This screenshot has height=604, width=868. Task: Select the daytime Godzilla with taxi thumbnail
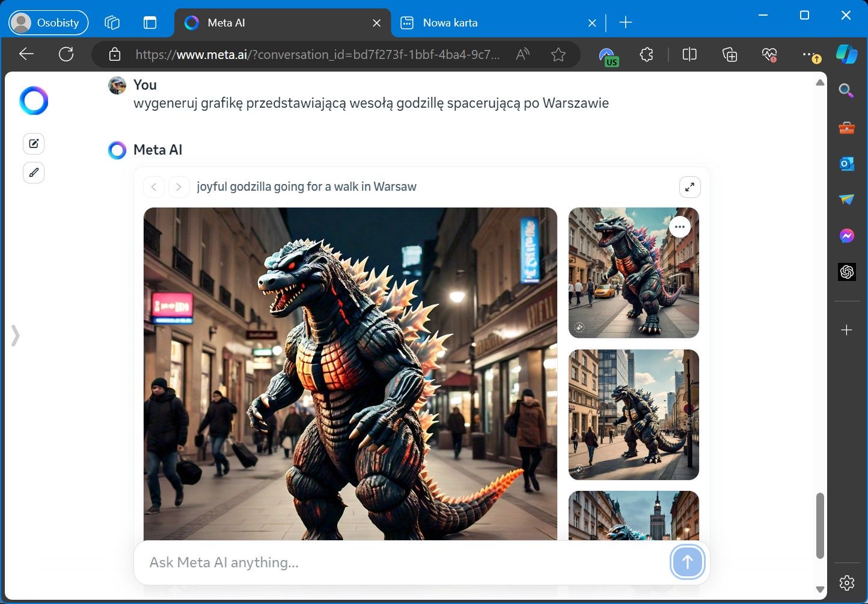(x=634, y=273)
